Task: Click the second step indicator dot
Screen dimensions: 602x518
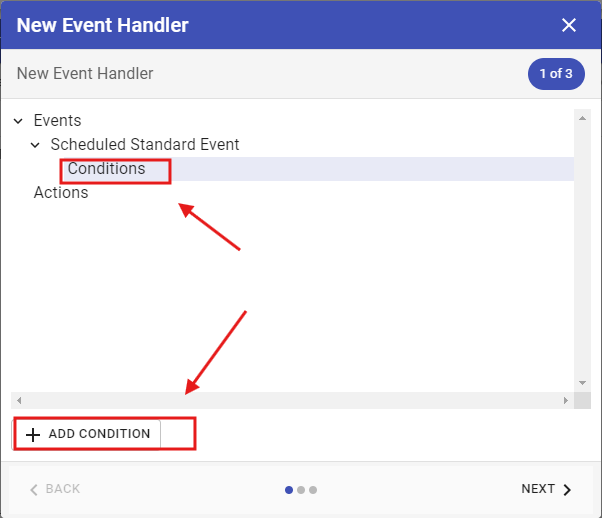Action: point(301,490)
